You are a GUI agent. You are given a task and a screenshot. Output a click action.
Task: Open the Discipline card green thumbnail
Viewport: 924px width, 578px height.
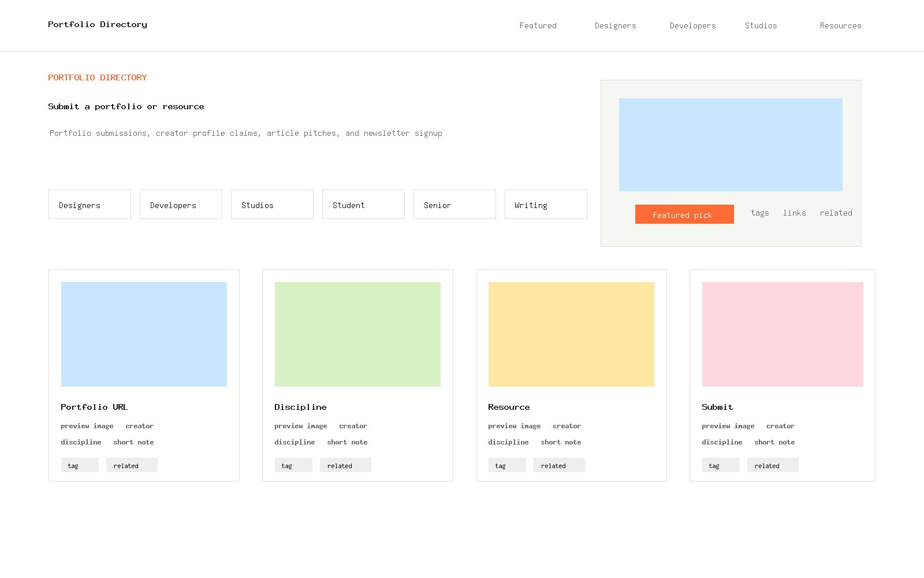click(357, 334)
